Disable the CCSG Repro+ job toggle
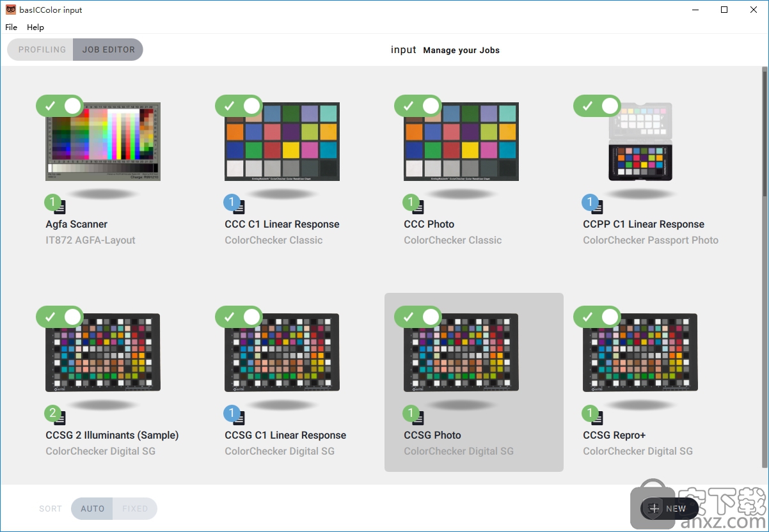The image size is (769, 532). point(598,317)
